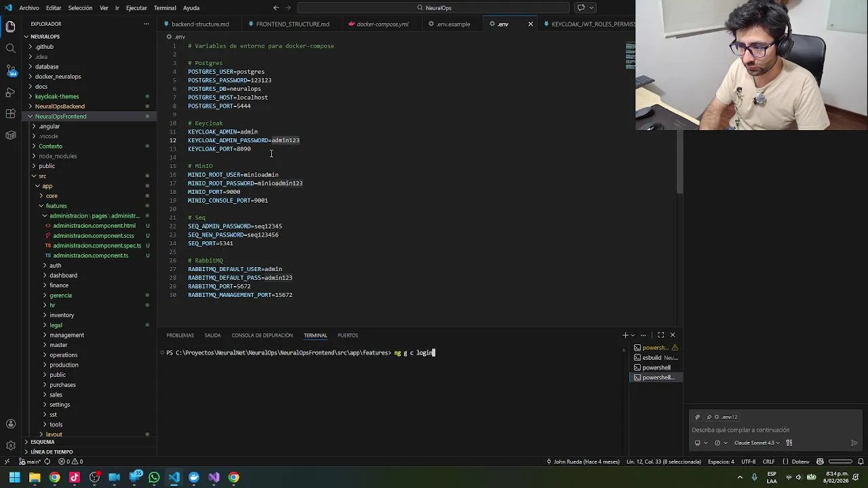This screenshot has height=488, width=868.
Task: Open Windows Start menu
Action: coord(14,477)
